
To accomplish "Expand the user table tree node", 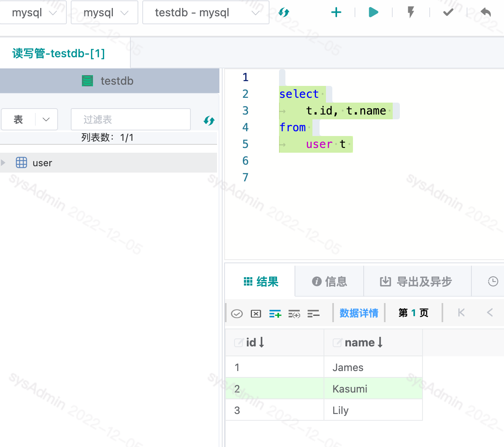I will [3, 163].
